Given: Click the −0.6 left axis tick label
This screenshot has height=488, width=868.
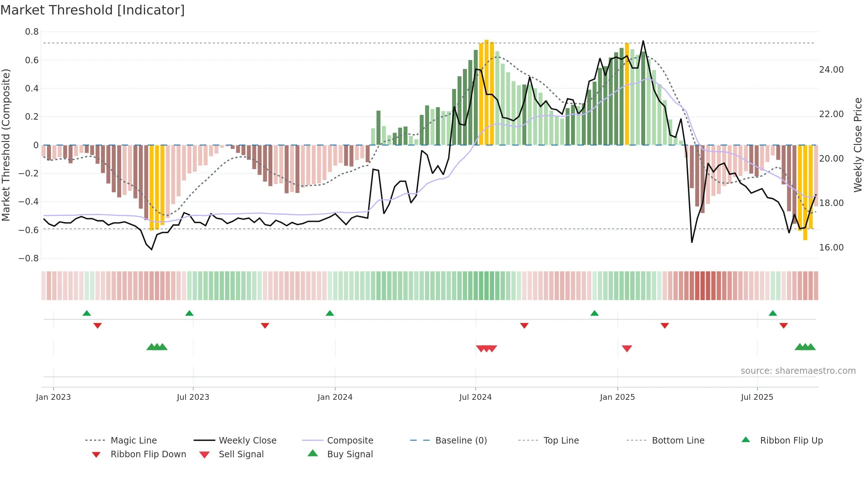Looking at the screenshot, I should click(29, 230).
